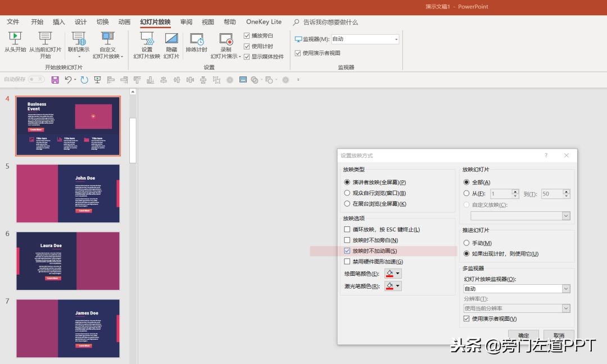Image resolution: width=607 pixels, height=364 pixels.
Task: Confirm settings with 确定 button
Action: point(523,335)
